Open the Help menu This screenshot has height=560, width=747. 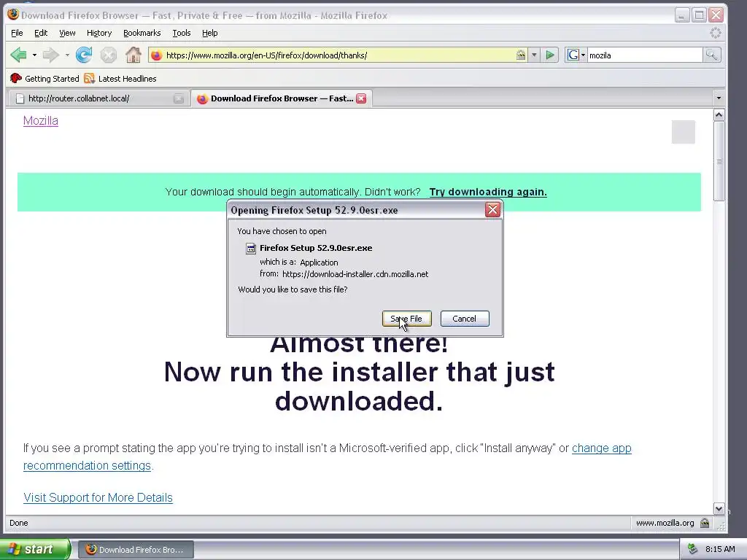[209, 33]
